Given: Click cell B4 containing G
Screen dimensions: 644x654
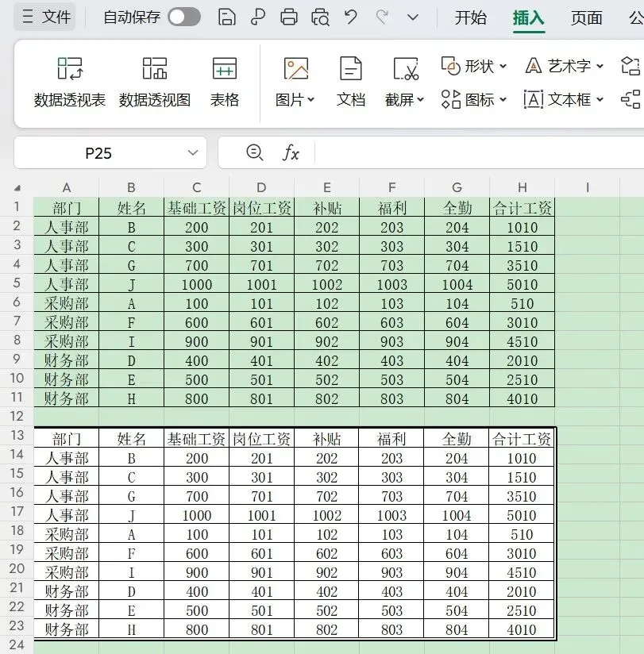Looking at the screenshot, I should tap(132, 264).
